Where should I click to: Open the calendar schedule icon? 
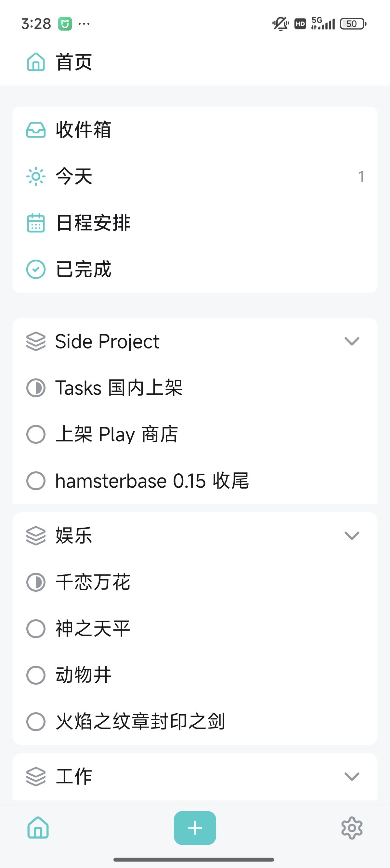click(36, 223)
